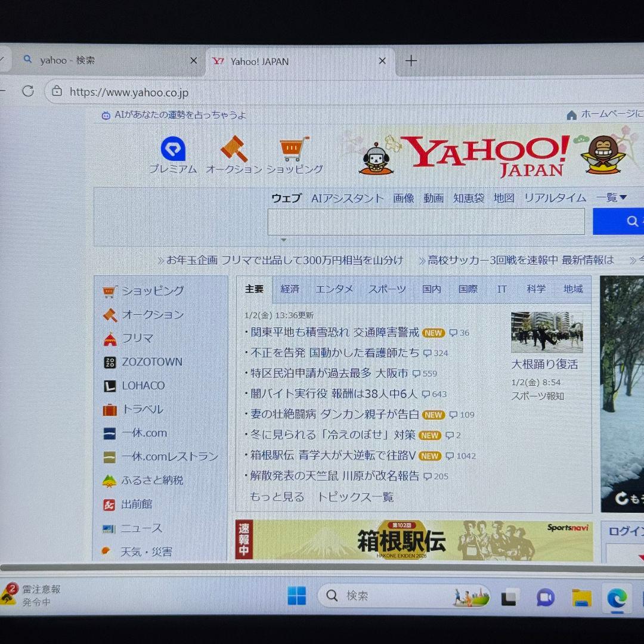Viewport: 644px width, 644px height.
Task: Click the トラベル suitcase icon
Action: pyautogui.click(x=110, y=410)
